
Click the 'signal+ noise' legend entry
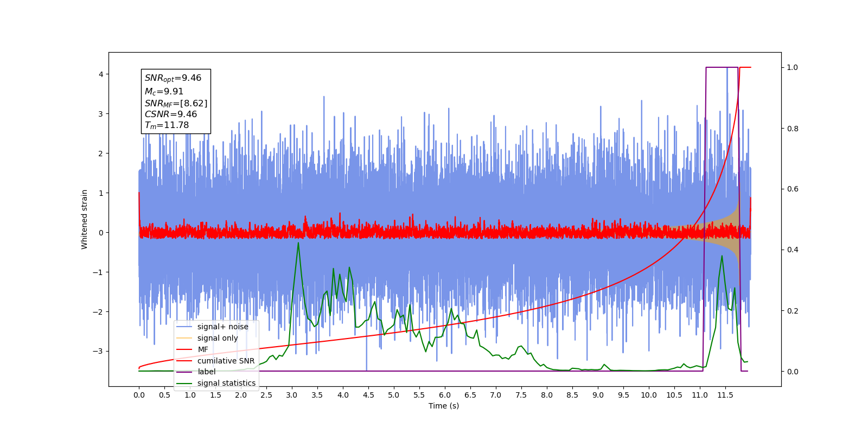[x=213, y=327]
